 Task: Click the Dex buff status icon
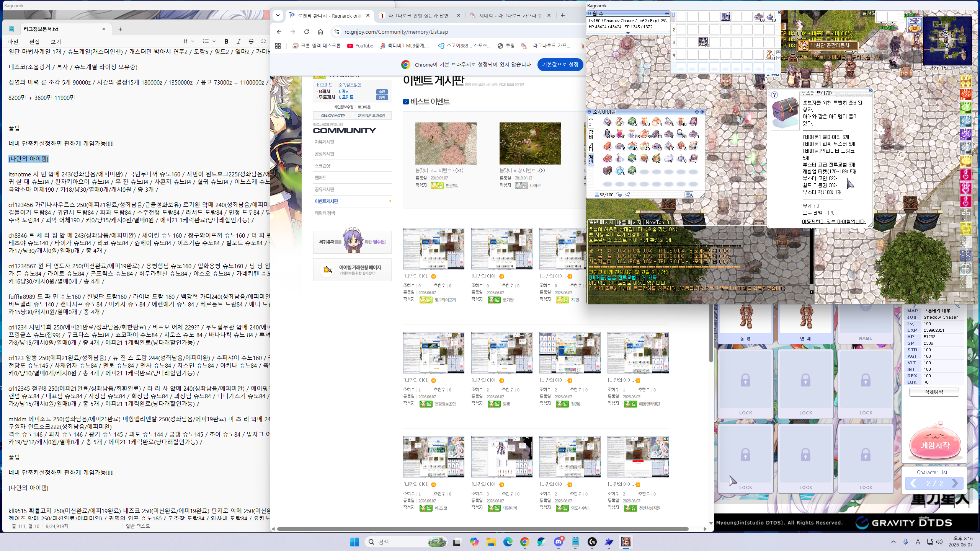pyautogui.click(x=965, y=134)
